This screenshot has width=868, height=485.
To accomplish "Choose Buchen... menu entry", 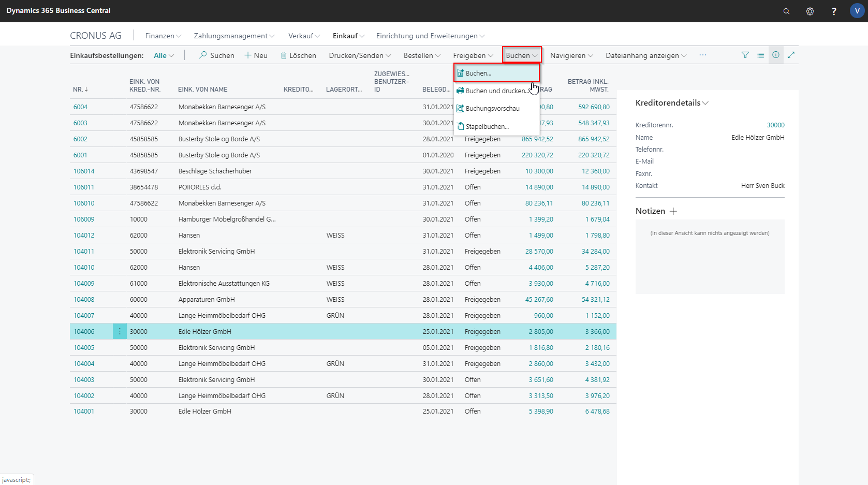I will [496, 73].
